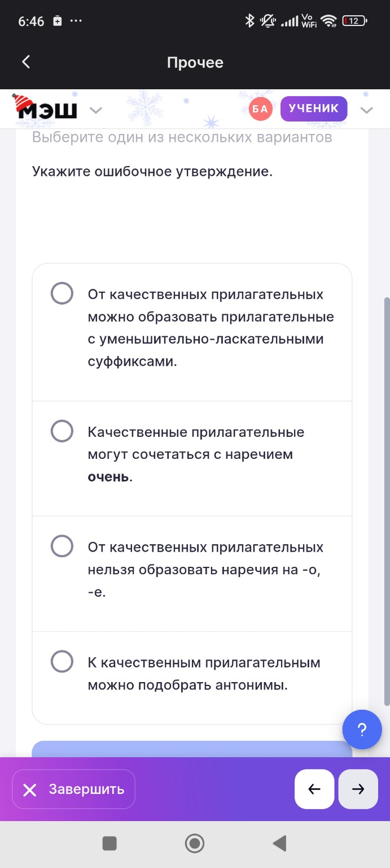Tap the X icon on Завершить
This screenshot has height=868, width=390.
click(x=29, y=789)
